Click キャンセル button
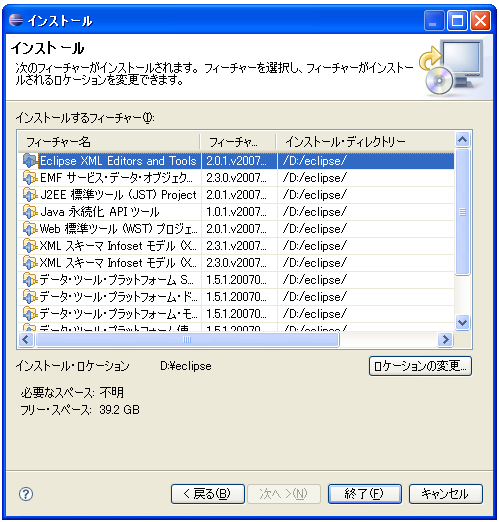This screenshot has height=522, width=499. pos(446,494)
